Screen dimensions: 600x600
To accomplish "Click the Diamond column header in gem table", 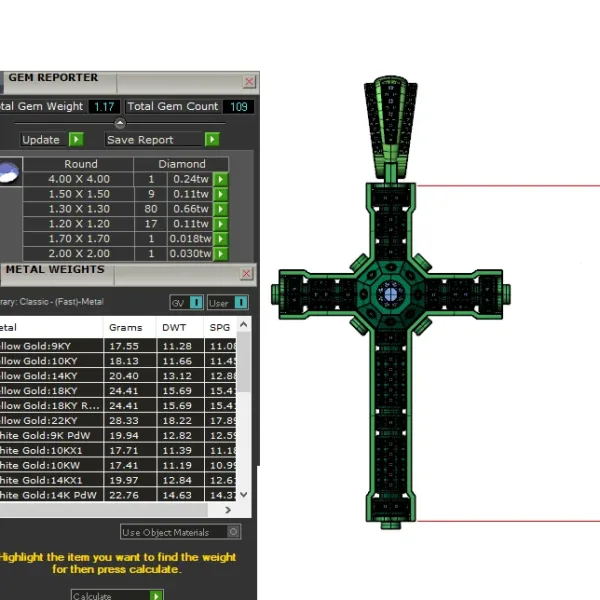I will pos(181,164).
